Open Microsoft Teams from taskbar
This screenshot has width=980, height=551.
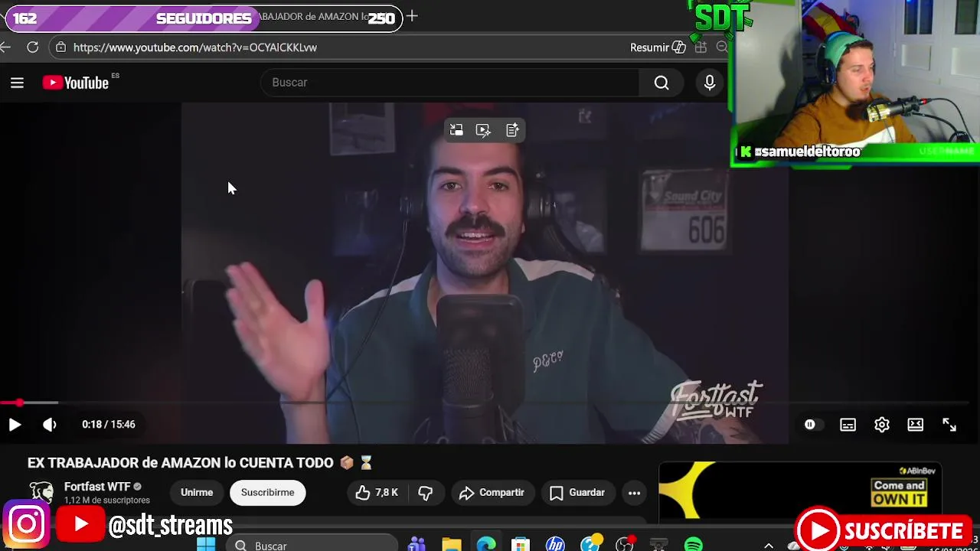pyautogui.click(x=416, y=545)
